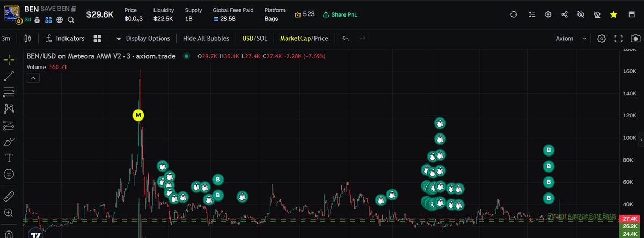Open the token website globe icon

(60, 20)
